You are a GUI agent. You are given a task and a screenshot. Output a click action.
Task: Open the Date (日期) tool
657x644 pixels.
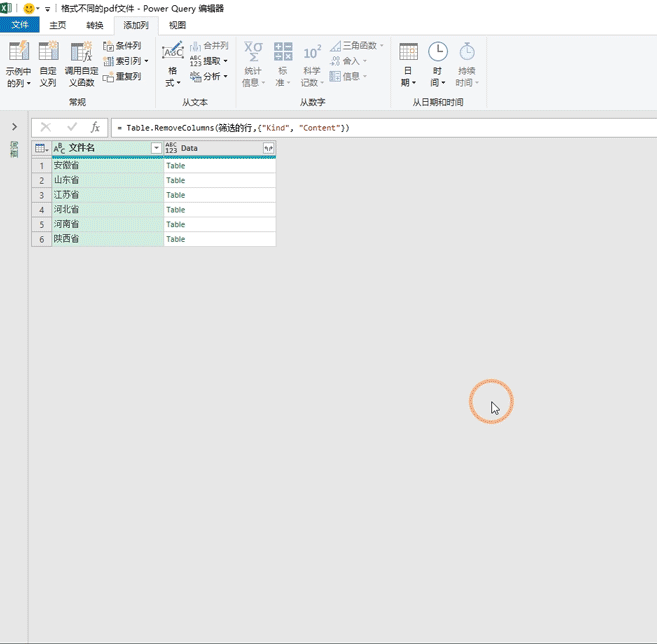click(408, 64)
